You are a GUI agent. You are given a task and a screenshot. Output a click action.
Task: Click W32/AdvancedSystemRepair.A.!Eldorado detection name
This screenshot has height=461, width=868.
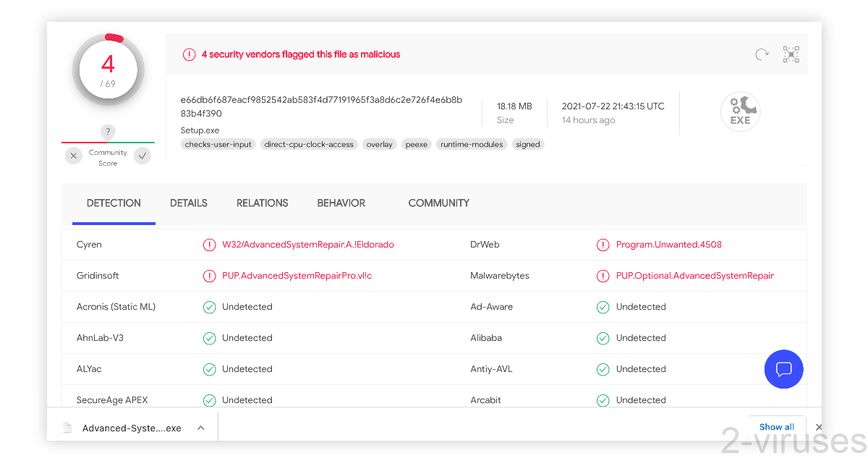308,245
